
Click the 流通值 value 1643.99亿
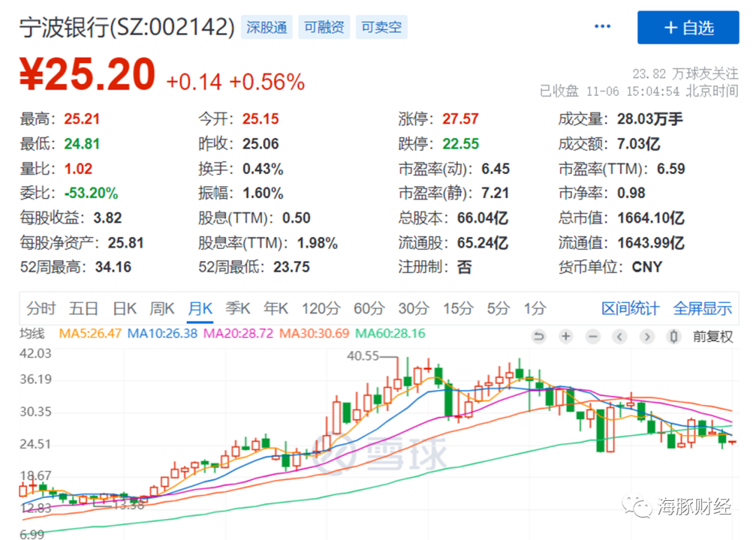[x=651, y=243]
